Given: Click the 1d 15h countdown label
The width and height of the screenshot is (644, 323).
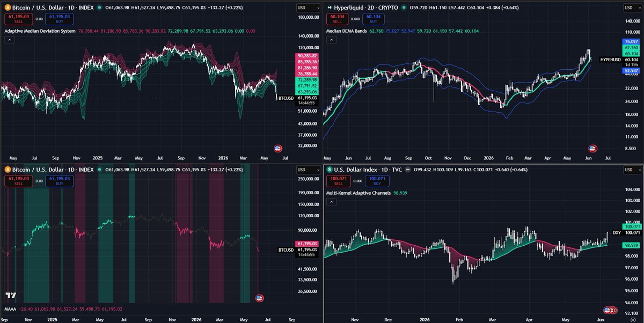Looking at the screenshot, I should coord(631,65).
